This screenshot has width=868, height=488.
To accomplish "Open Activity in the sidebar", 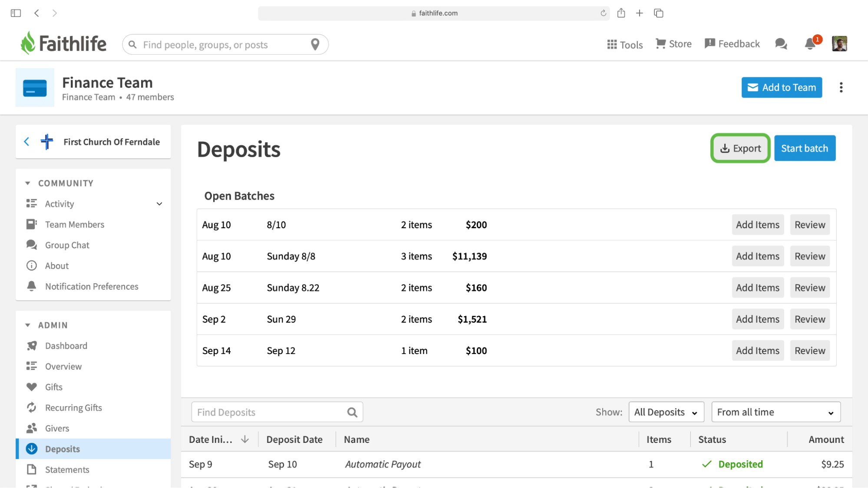I will [59, 204].
